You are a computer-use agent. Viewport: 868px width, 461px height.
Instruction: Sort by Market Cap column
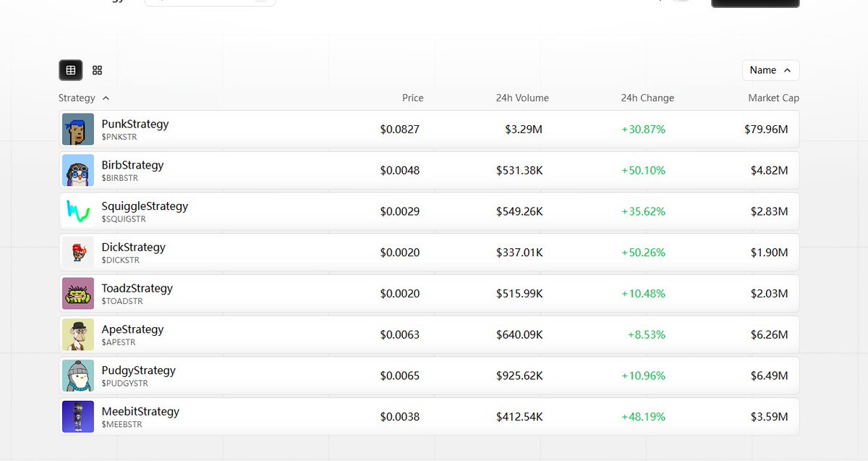coord(773,98)
